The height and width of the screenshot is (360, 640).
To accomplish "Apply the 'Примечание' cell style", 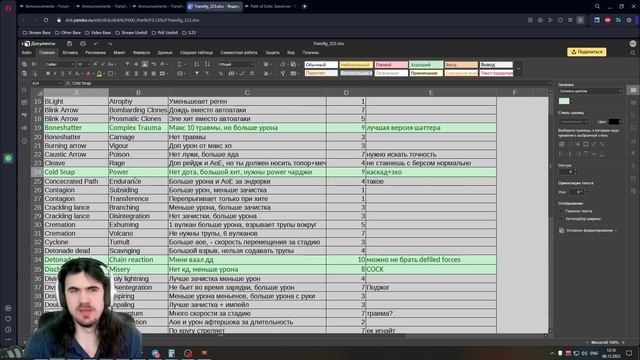I will (426, 73).
